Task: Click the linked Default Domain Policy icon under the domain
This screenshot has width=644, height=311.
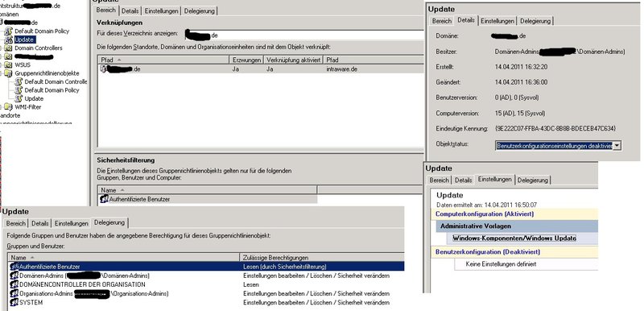Action: pos(8,31)
